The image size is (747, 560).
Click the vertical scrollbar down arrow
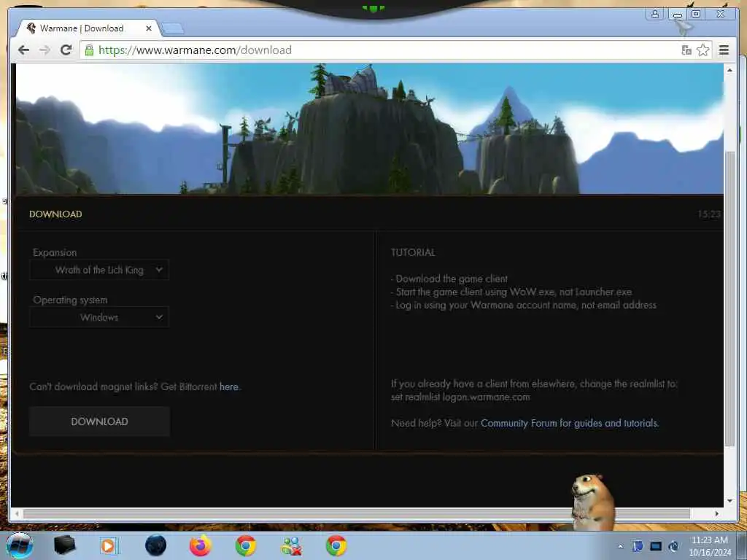729,501
